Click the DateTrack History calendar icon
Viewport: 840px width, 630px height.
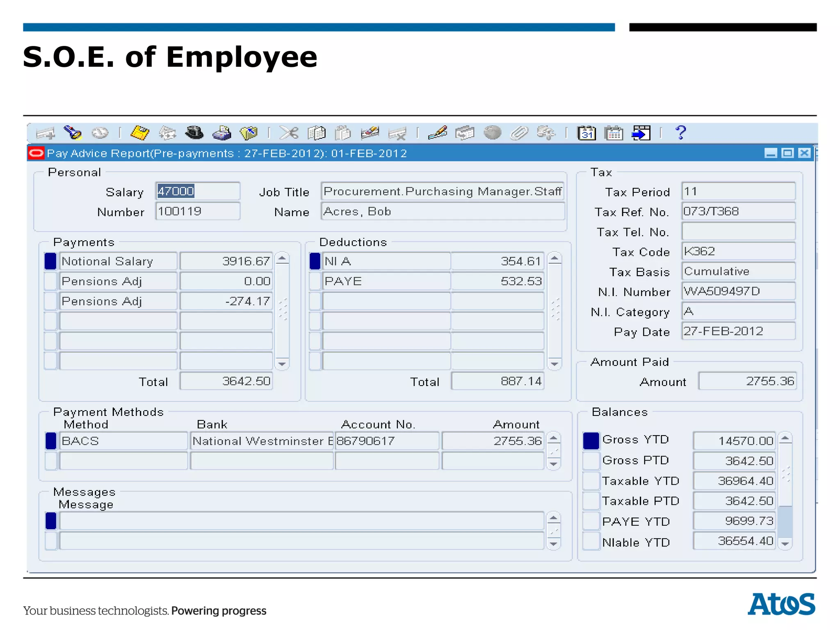[614, 133]
